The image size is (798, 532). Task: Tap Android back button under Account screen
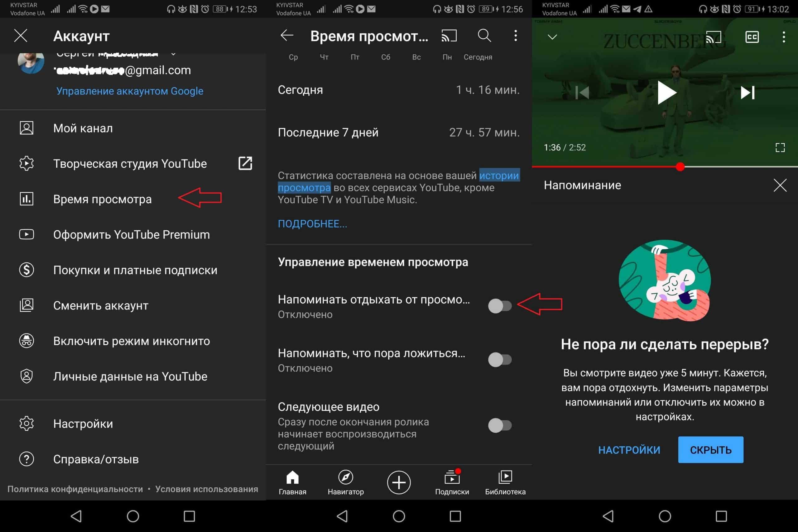76,516
